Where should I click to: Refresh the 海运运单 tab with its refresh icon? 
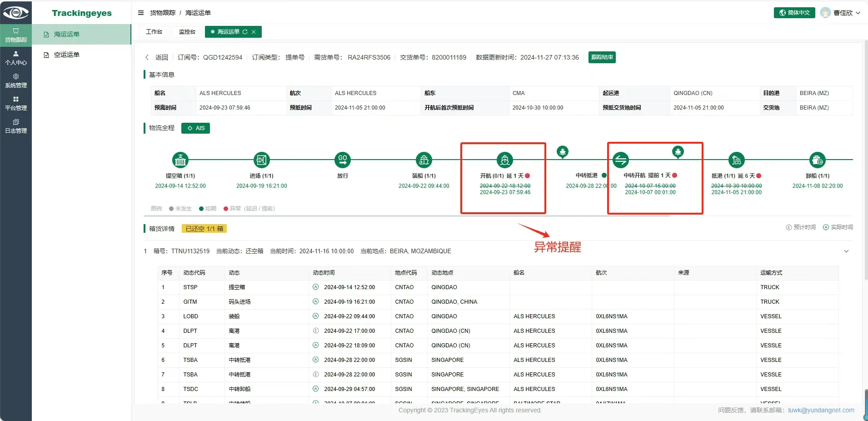pyautogui.click(x=245, y=32)
